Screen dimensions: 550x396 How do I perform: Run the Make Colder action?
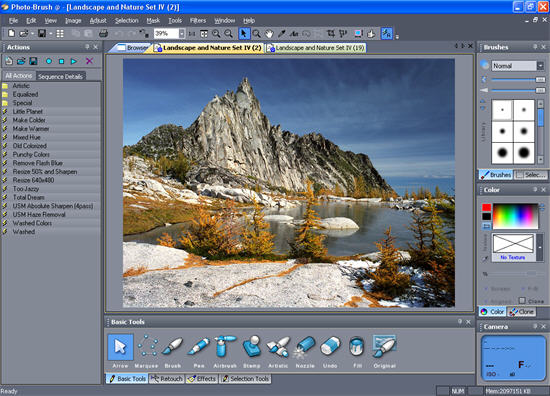pos(29,120)
